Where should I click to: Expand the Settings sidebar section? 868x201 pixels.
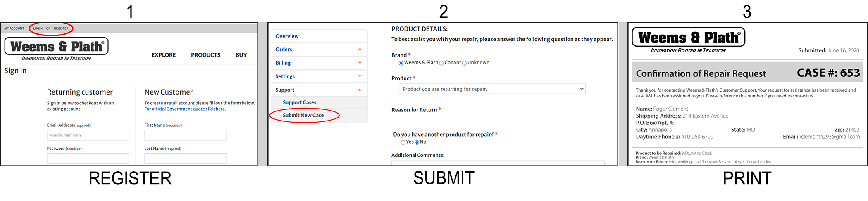point(318,76)
